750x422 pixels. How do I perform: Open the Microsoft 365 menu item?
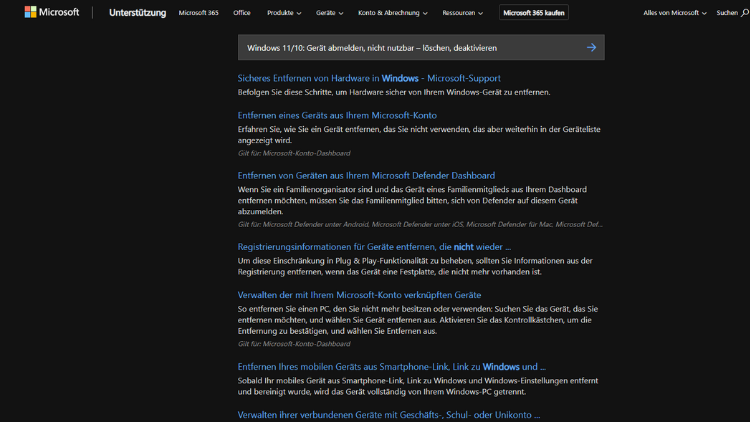coord(199,13)
